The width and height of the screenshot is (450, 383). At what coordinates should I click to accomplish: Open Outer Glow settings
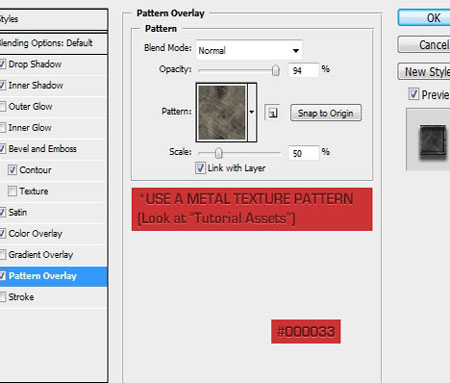30,107
